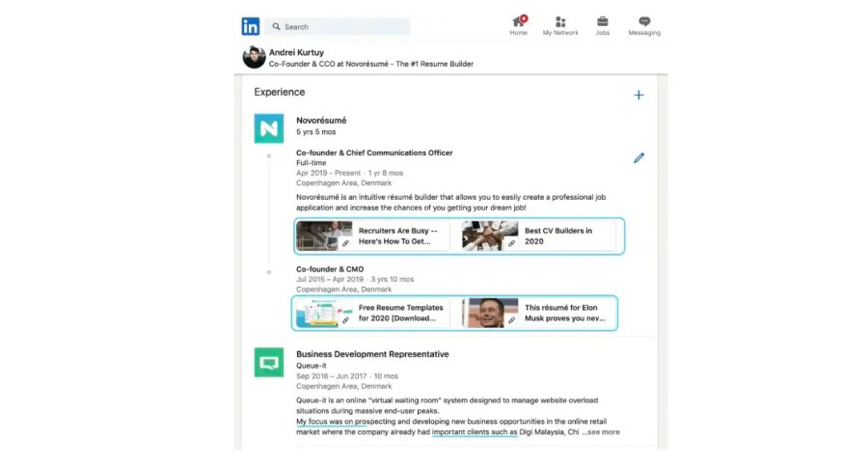Click the 'Full-time' employment type text
Screen dimensions: 868x469
click(x=312, y=163)
